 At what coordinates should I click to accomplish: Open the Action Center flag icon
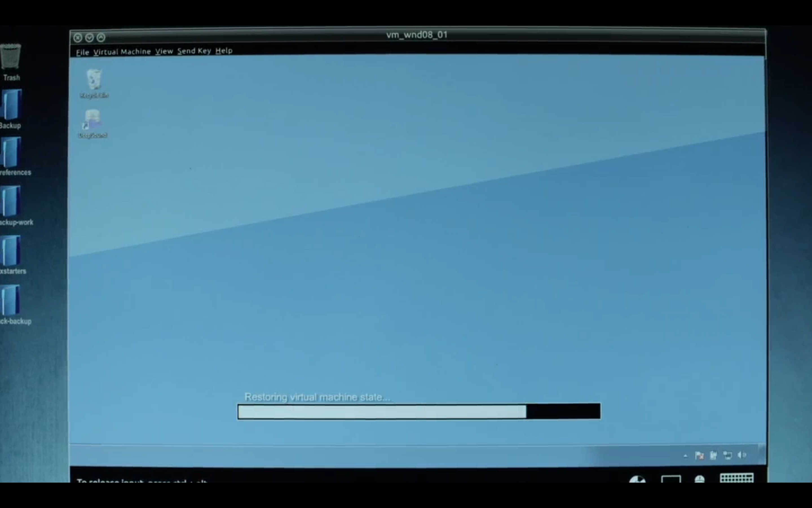700,456
